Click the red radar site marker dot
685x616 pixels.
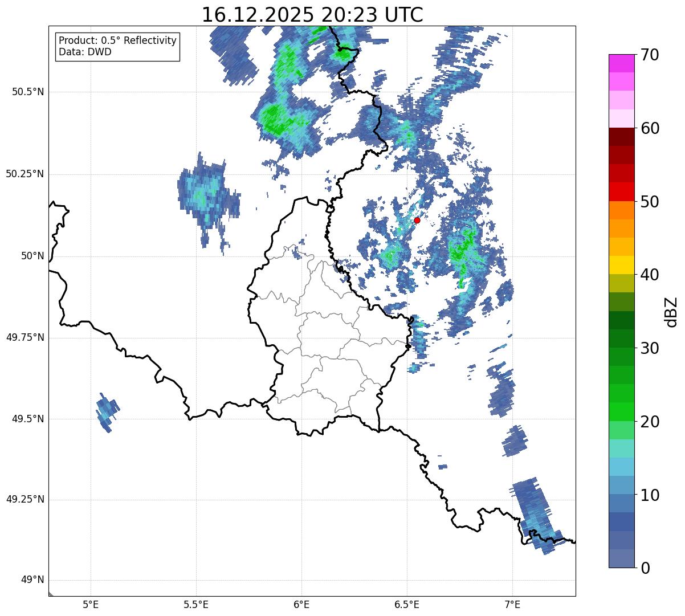pyautogui.click(x=417, y=220)
